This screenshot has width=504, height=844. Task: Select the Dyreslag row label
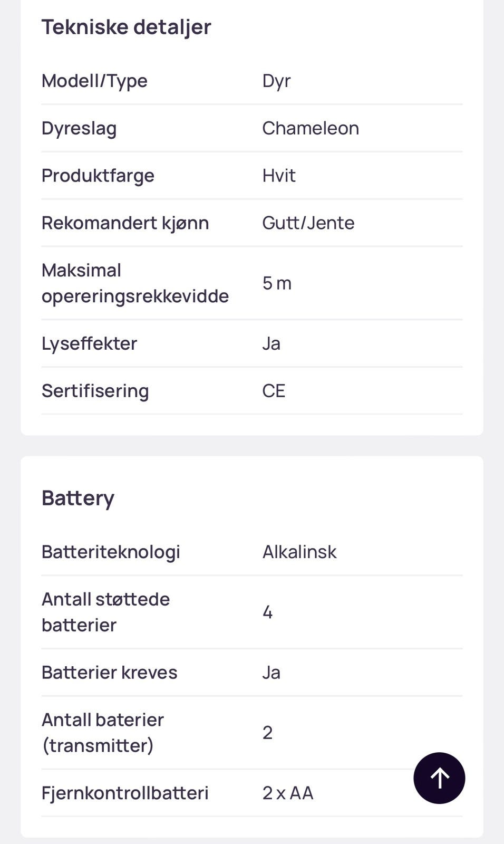79,128
